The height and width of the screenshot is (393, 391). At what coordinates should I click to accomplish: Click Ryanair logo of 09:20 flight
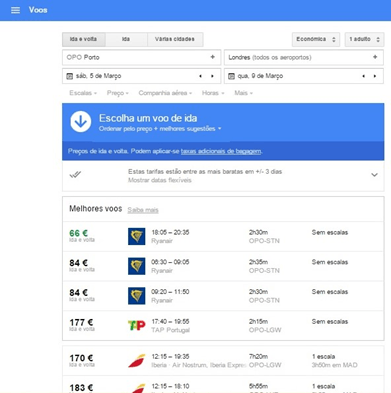pyautogui.click(x=137, y=296)
